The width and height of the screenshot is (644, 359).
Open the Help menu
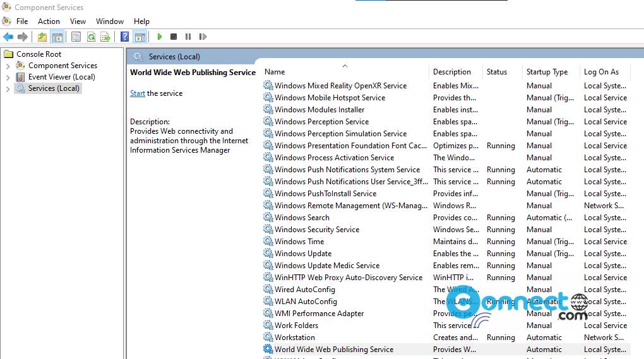(141, 21)
